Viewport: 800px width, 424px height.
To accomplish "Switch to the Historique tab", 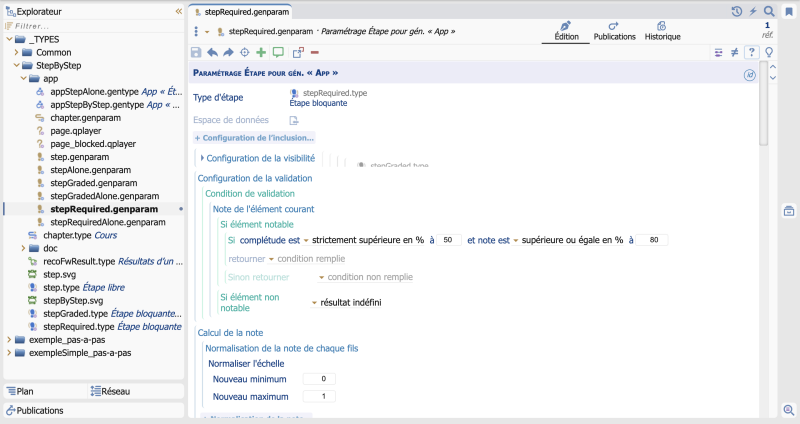I will [662, 31].
